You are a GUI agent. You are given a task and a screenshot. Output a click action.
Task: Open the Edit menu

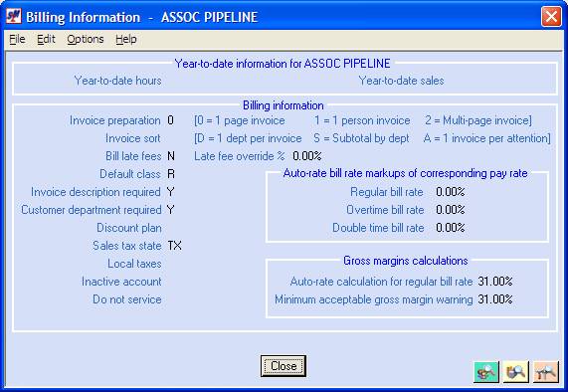point(46,39)
